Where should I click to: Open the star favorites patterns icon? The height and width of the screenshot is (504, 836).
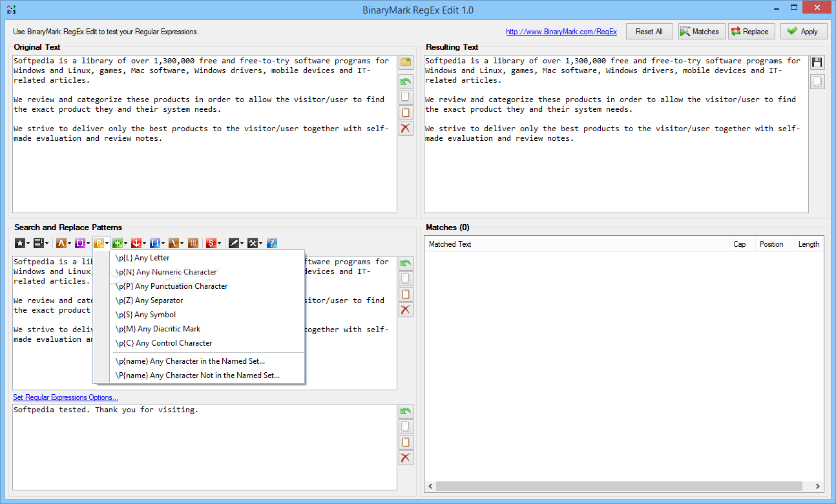[x=20, y=243]
